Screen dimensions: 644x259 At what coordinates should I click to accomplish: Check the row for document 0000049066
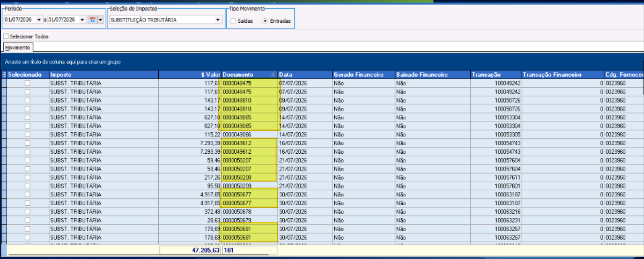(27, 135)
